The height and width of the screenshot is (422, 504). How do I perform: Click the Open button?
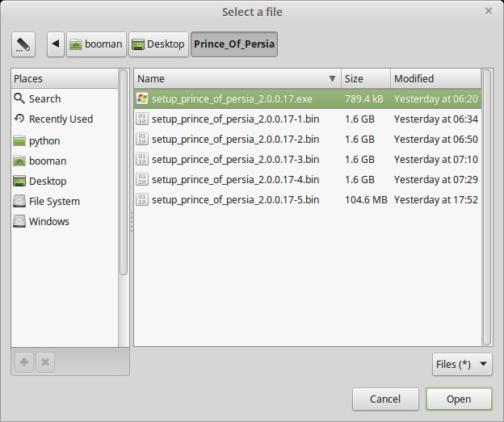[x=459, y=399]
